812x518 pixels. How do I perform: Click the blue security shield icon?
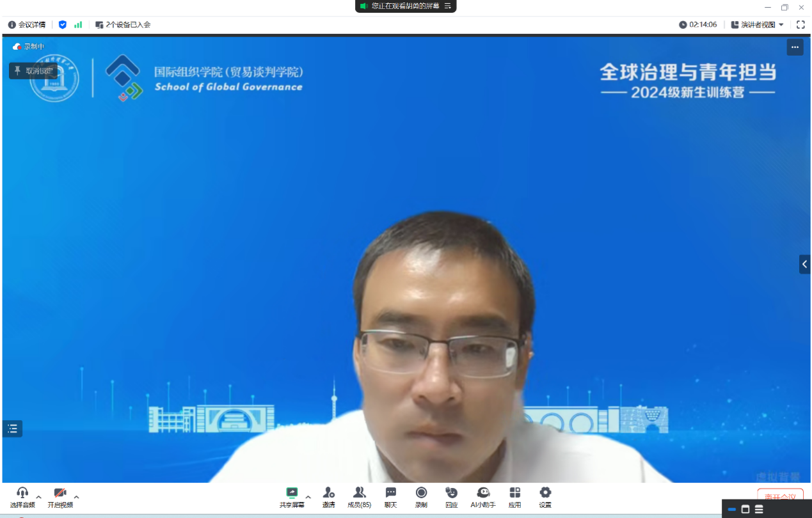(x=62, y=24)
